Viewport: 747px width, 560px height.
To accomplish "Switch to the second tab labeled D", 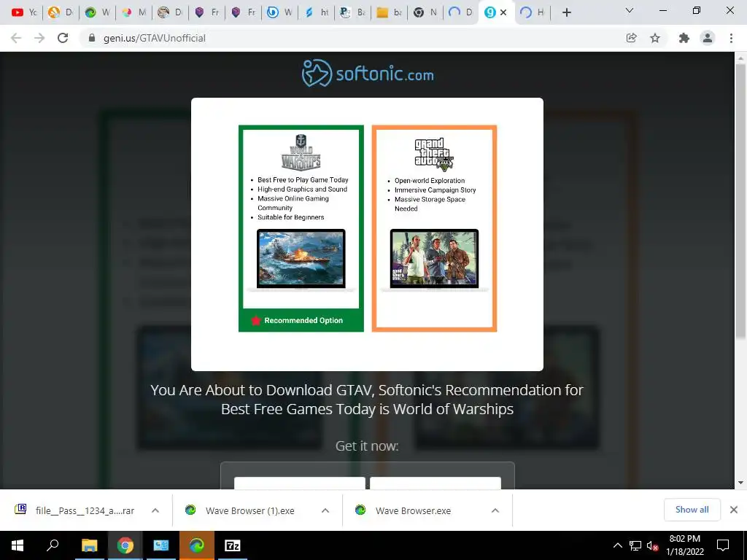I will (170, 12).
